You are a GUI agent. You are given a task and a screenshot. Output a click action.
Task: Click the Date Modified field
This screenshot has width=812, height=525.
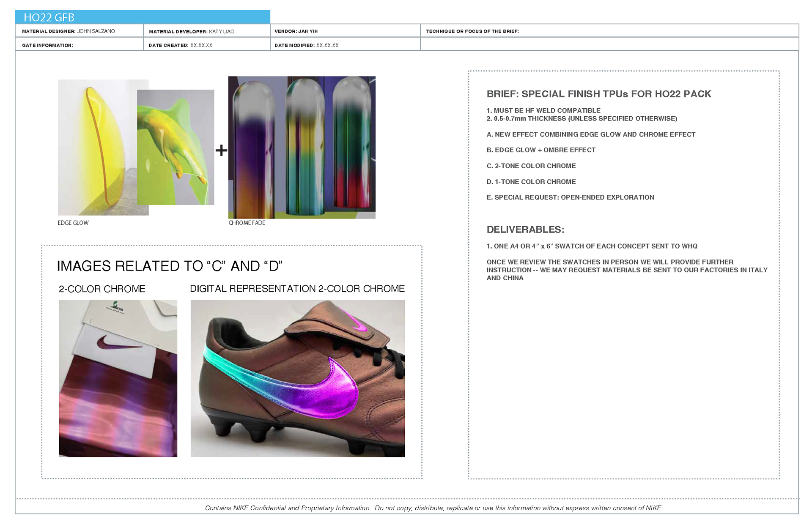(345, 45)
